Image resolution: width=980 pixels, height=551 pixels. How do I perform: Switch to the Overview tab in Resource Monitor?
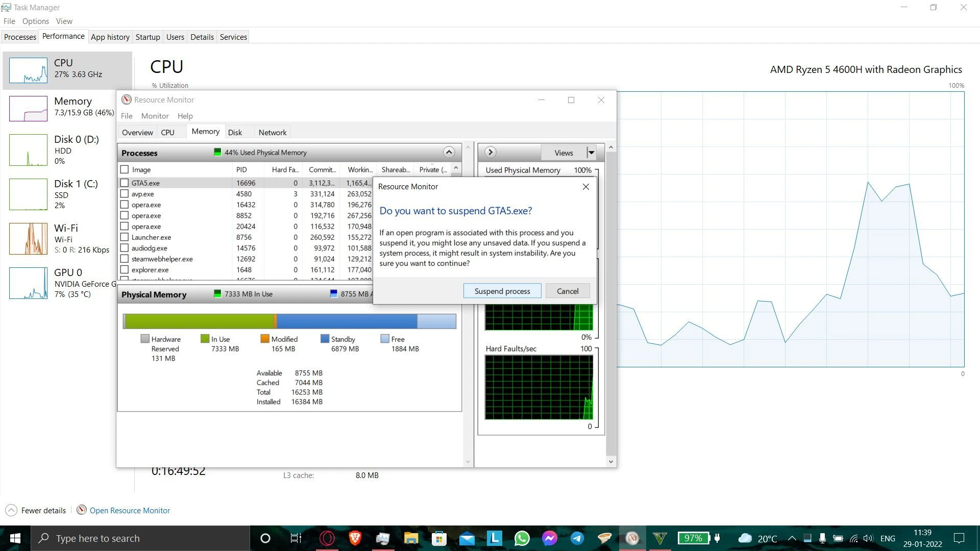click(137, 132)
